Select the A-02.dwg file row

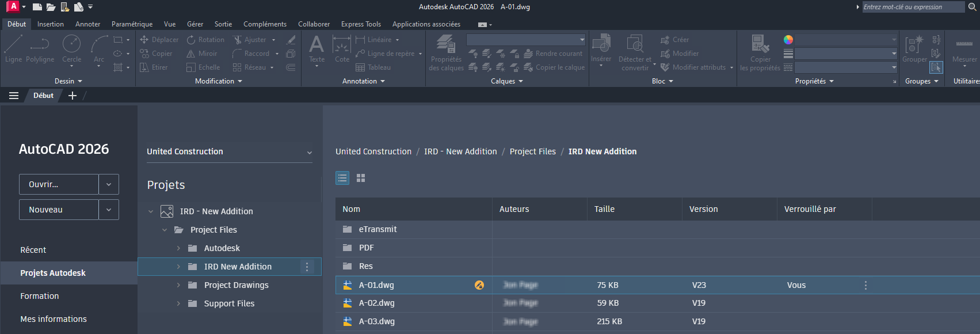[658, 303]
